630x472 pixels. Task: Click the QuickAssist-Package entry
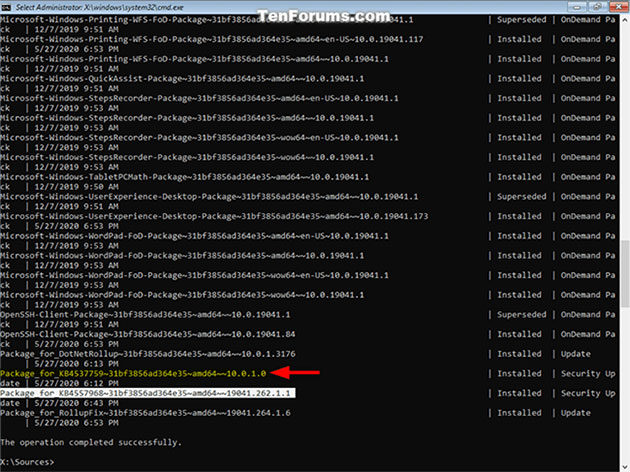(x=182, y=78)
